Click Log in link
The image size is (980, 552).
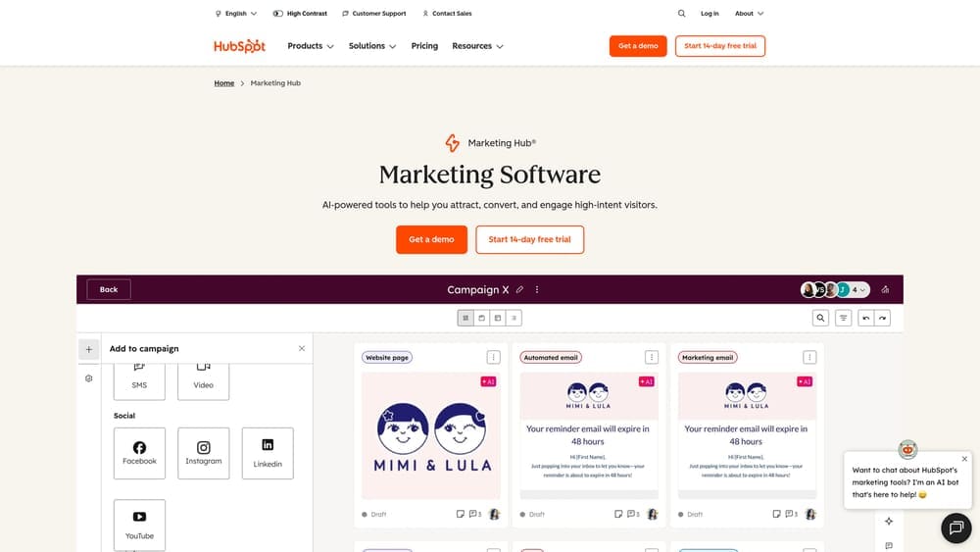(710, 13)
